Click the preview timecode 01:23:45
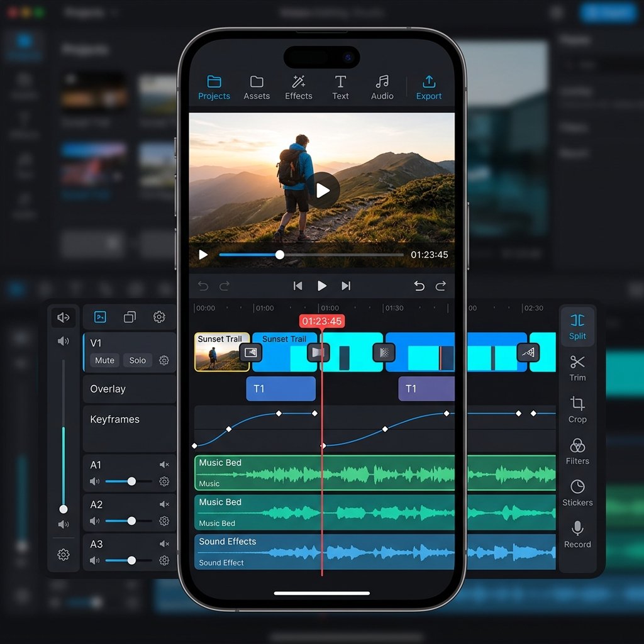 (x=429, y=255)
